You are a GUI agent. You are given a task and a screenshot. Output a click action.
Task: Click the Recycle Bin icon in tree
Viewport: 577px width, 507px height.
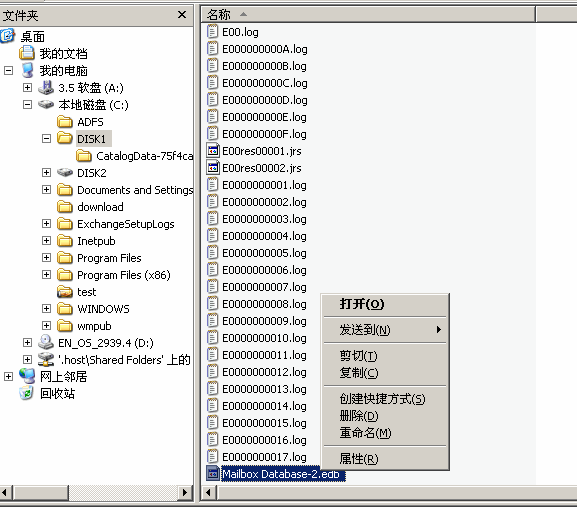click(26, 393)
